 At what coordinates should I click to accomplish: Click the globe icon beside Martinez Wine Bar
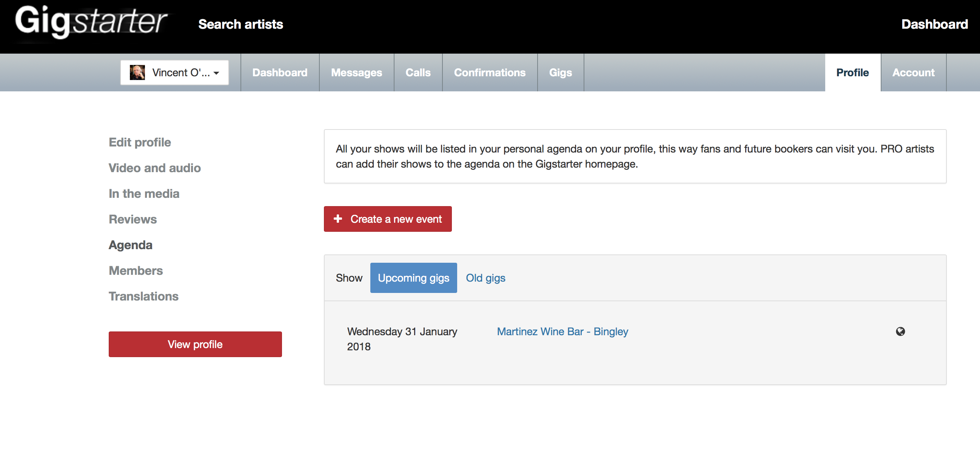pyautogui.click(x=900, y=331)
